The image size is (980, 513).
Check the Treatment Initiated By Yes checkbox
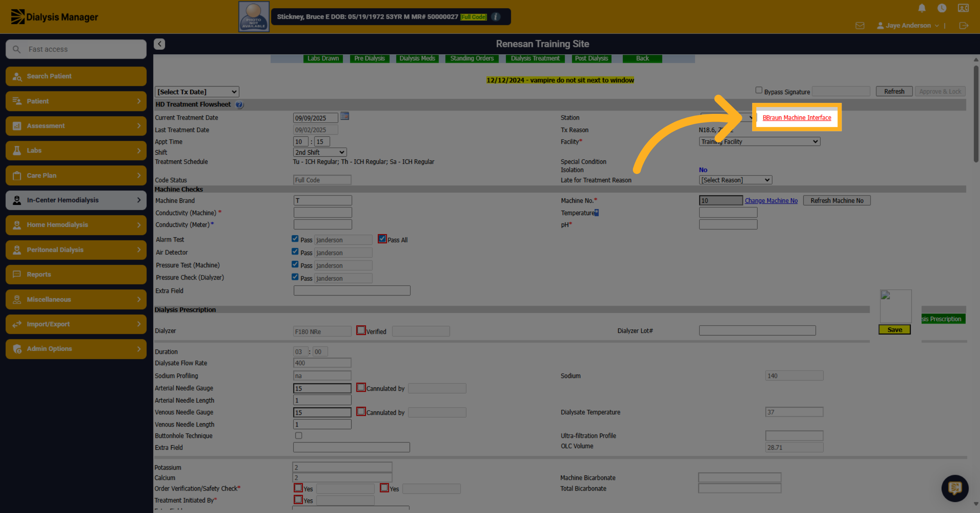pyautogui.click(x=298, y=500)
